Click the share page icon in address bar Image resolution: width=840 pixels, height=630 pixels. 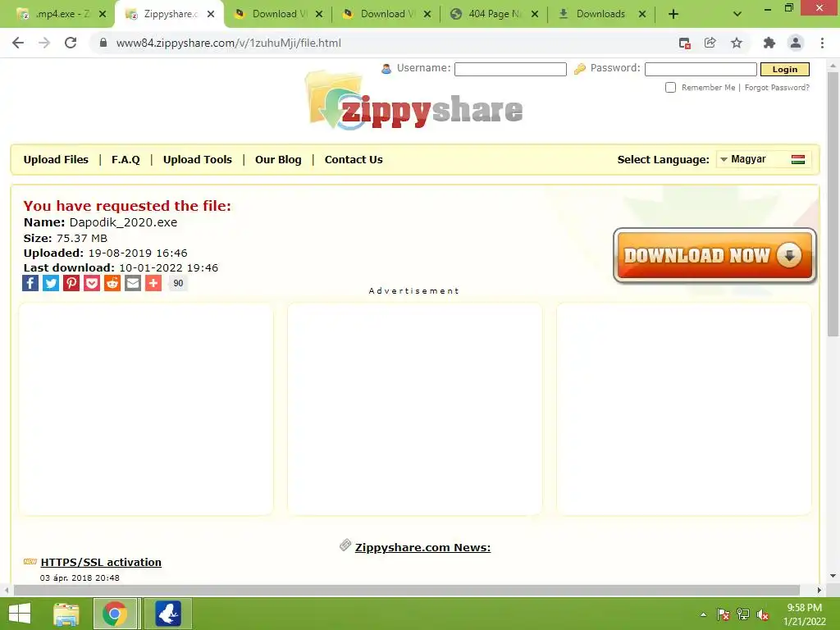(x=710, y=43)
